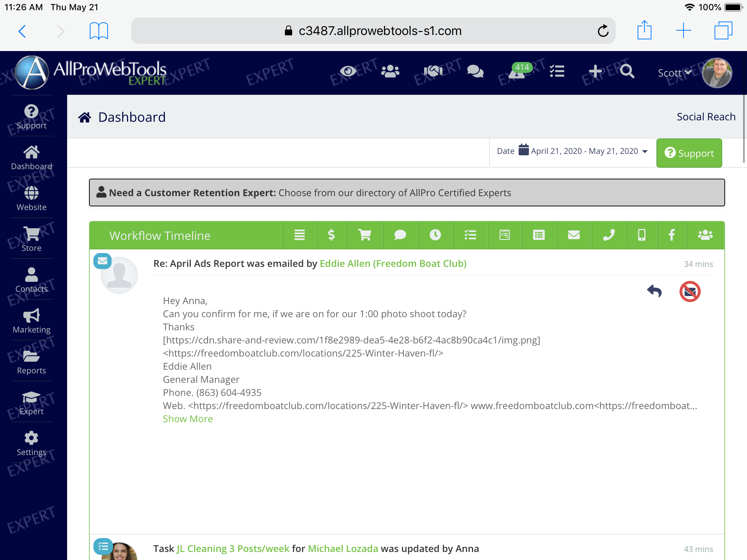Tap the address bar URL field
The height and width of the screenshot is (560, 747).
(373, 31)
